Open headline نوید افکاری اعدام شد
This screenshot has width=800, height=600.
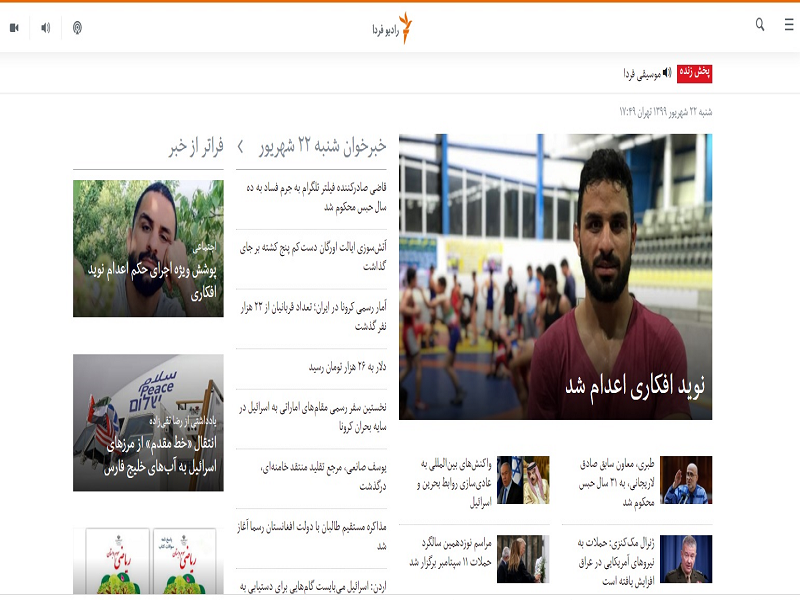click(635, 386)
